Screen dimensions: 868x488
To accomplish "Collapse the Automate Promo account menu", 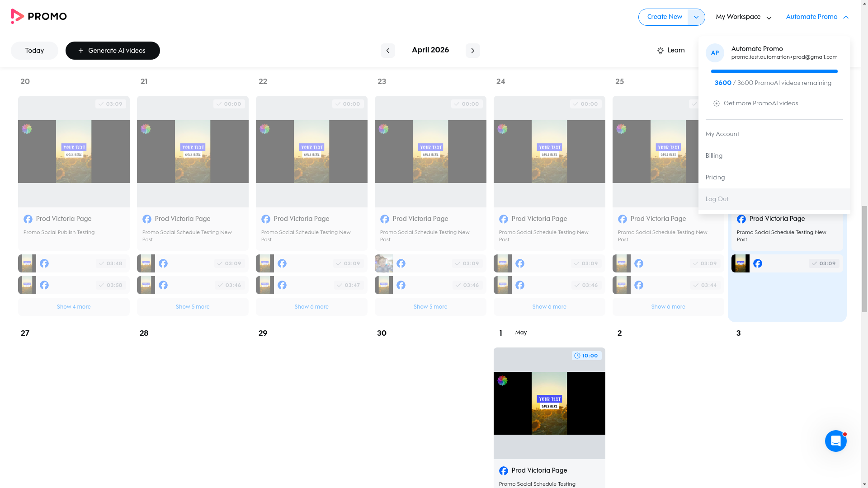I will (846, 17).
